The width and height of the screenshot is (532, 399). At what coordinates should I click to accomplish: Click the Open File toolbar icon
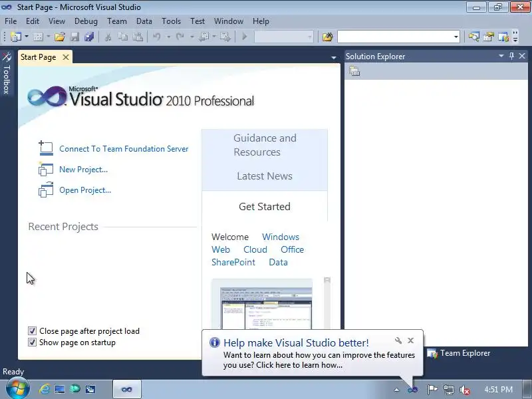point(60,37)
